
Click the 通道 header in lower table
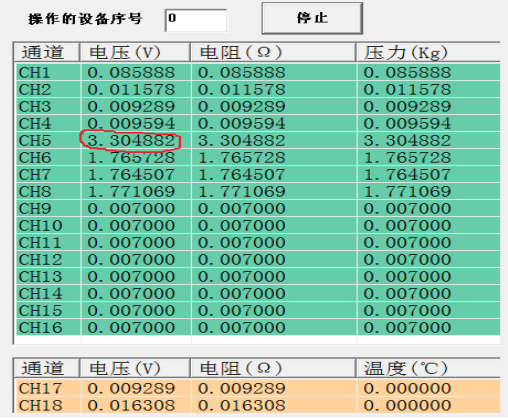pos(47,368)
